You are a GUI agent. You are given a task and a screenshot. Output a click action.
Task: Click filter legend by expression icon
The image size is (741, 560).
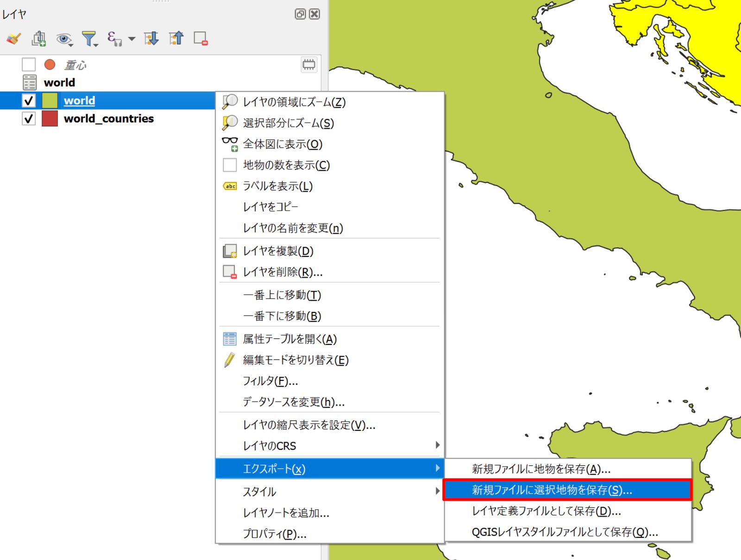(x=114, y=38)
